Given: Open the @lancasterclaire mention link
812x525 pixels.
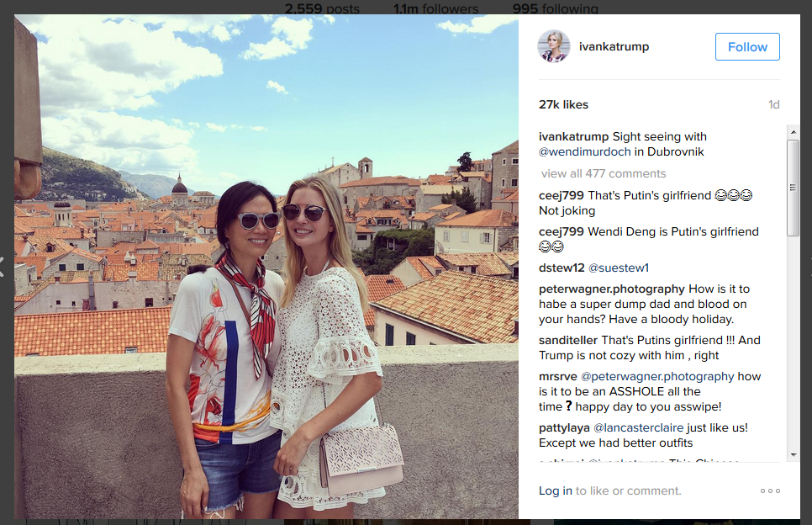Looking at the screenshot, I should [x=638, y=427].
